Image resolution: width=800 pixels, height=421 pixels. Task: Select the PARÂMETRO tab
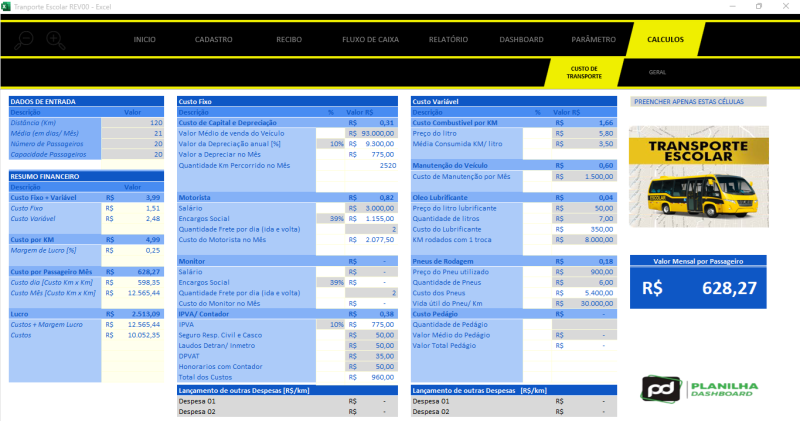[593, 39]
